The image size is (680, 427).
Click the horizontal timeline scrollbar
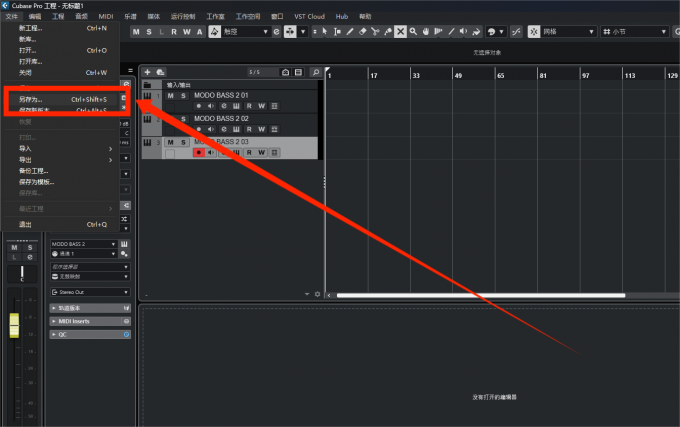click(481, 295)
